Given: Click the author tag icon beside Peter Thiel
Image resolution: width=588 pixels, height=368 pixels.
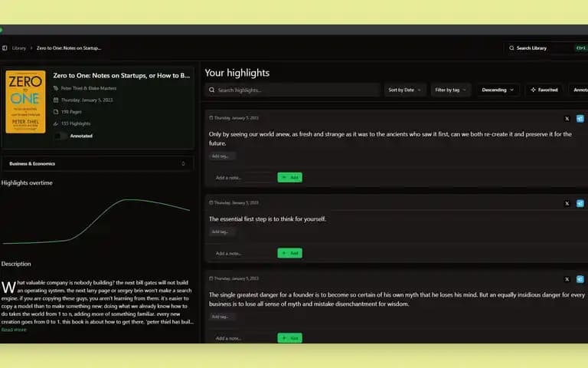Looking at the screenshot, I should point(56,88).
